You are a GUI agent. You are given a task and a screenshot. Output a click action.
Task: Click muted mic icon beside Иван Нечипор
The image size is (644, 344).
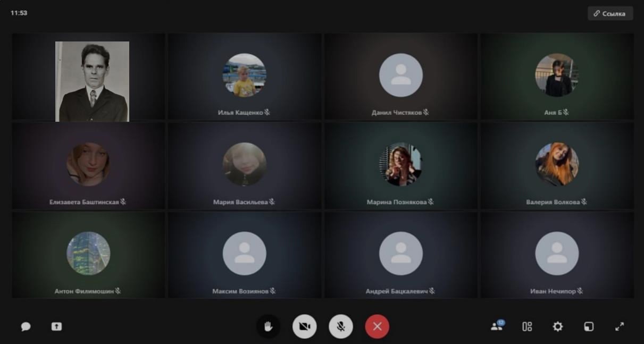click(x=580, y=291)
